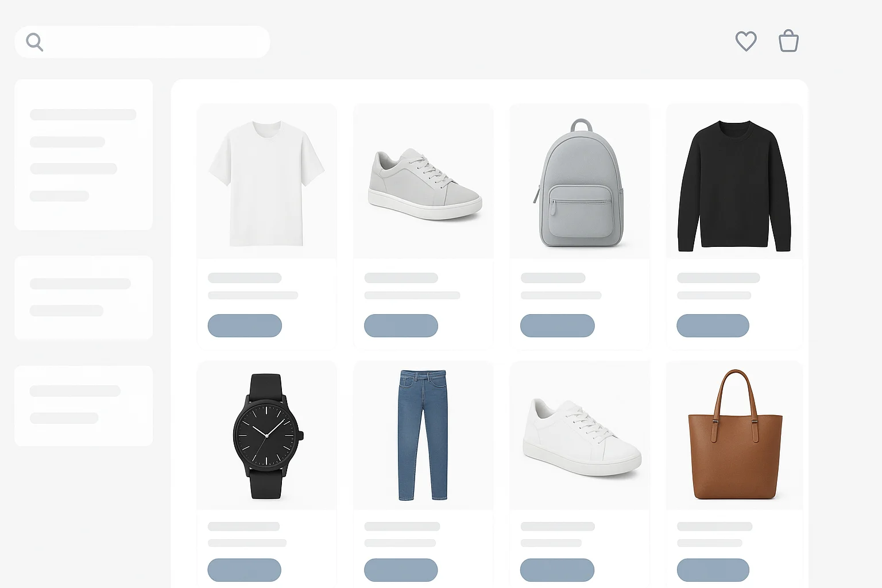
Task: Click the blue button under gray backpack
Action: [x=558, y=326]
